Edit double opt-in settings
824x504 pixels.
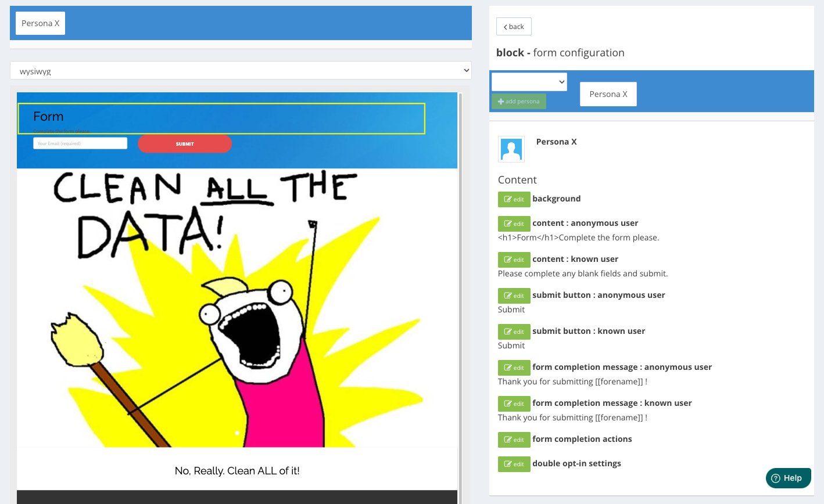click(514, 464)
